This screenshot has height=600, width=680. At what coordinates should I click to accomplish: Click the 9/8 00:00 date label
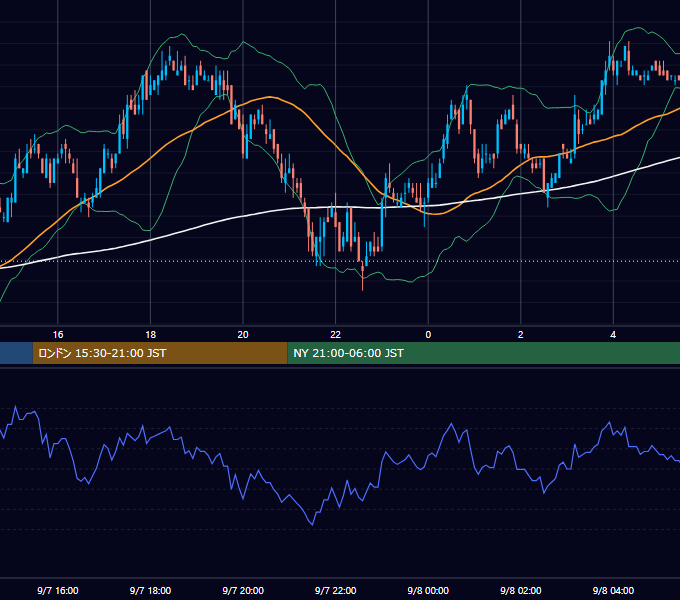pyautogui.click(x=428, y=590)
